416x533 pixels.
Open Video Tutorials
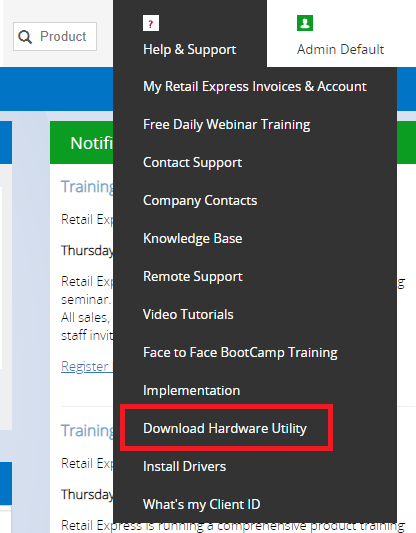point(188,314)
